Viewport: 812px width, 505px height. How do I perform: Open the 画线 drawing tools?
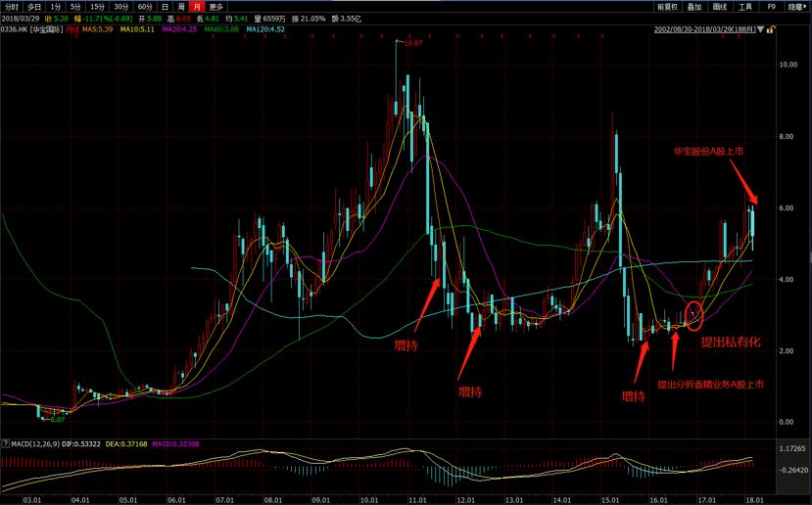coord(720,7)
